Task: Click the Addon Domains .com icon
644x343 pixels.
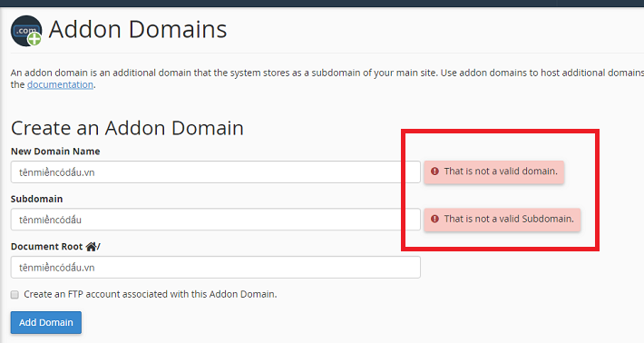Action: [26, 31]
